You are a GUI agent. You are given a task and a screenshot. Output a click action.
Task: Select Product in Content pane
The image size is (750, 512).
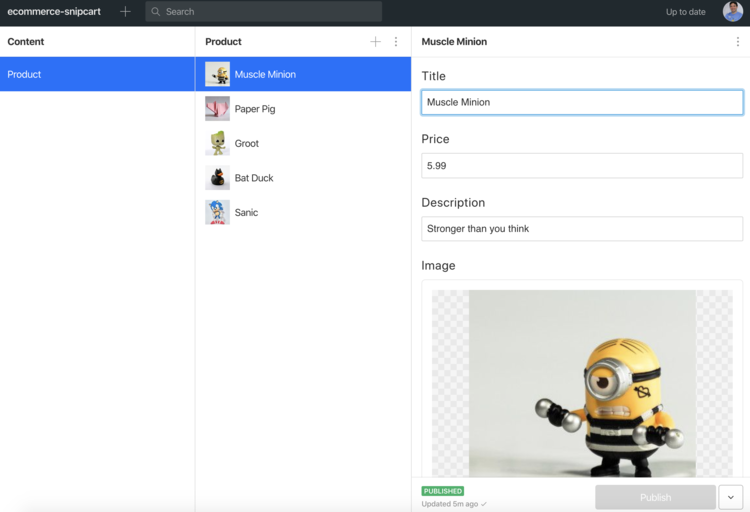click(97, 74)
